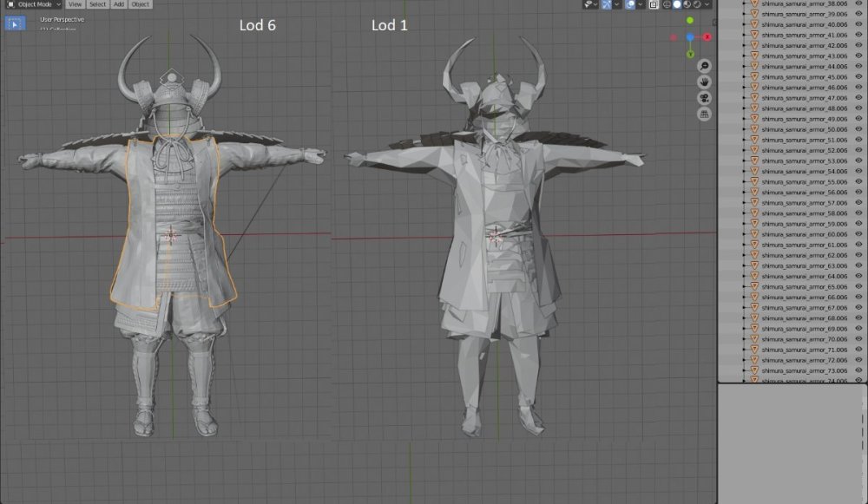Click the Select menu button

(x=97, y=4)
